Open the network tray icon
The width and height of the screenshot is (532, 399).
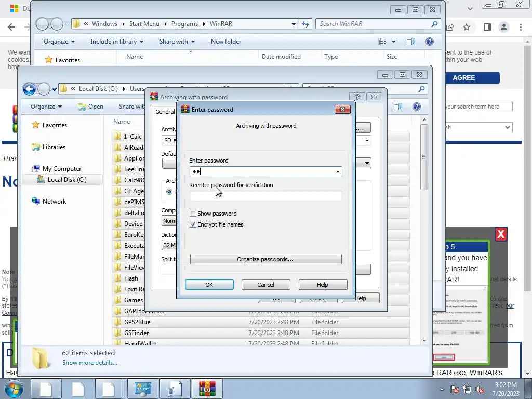tap(467, 390)
